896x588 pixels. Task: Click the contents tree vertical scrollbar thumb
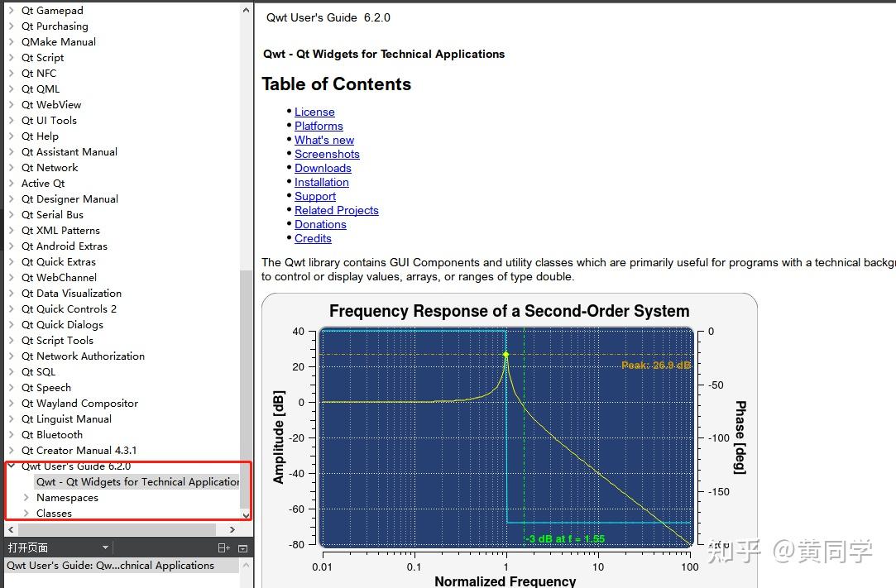246,389
